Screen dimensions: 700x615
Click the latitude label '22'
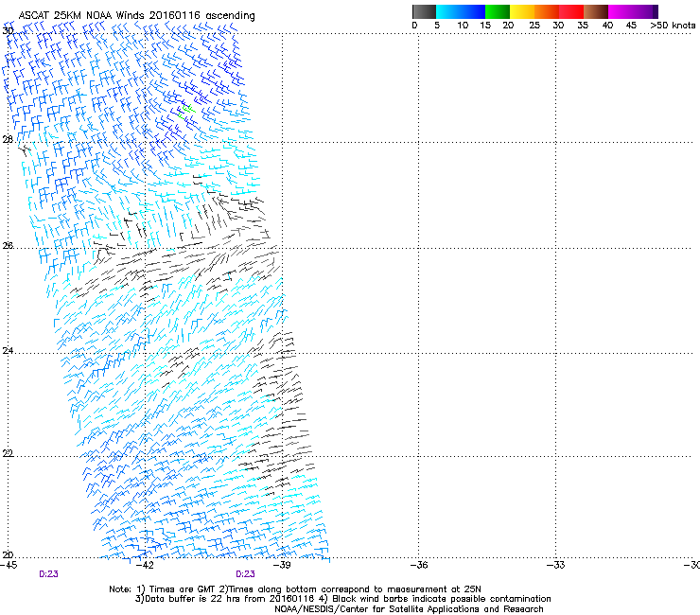[8, 454]
